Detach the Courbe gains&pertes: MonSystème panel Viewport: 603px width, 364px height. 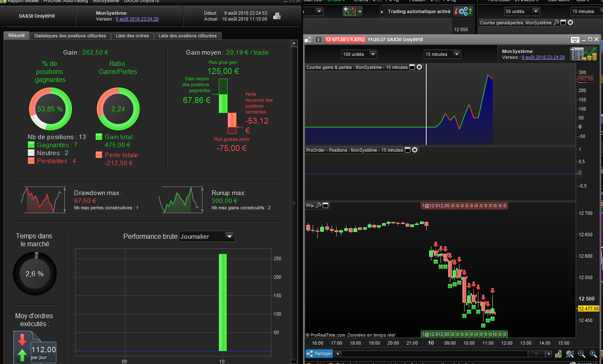(x=563, y=23)
